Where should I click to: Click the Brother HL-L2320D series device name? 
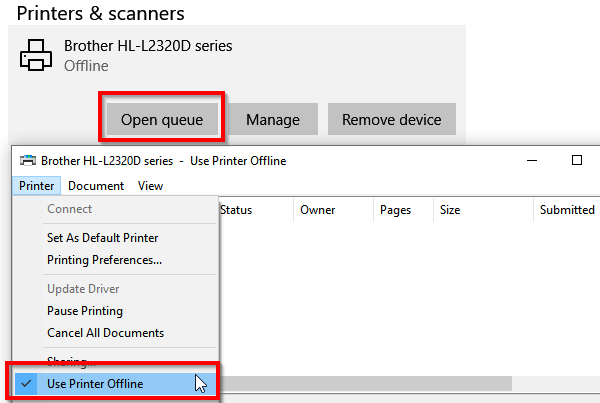tap(148, 46)
